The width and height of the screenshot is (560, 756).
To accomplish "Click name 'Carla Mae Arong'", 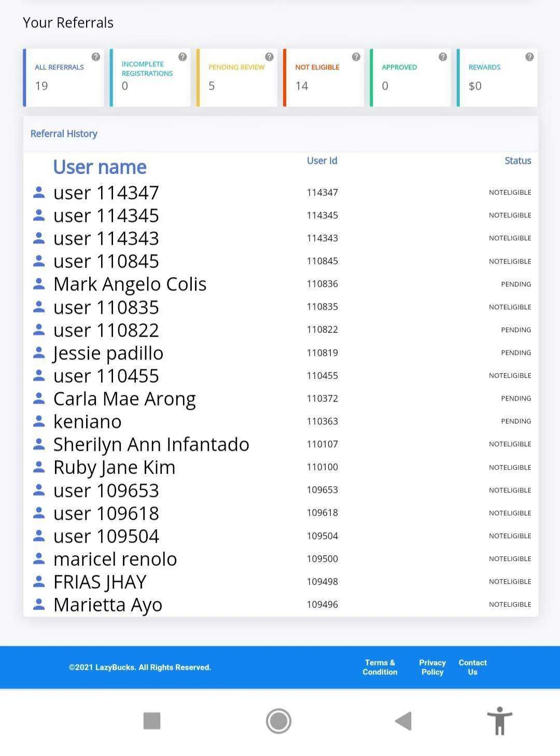I will pyautogui.click(x=124, y=399).
